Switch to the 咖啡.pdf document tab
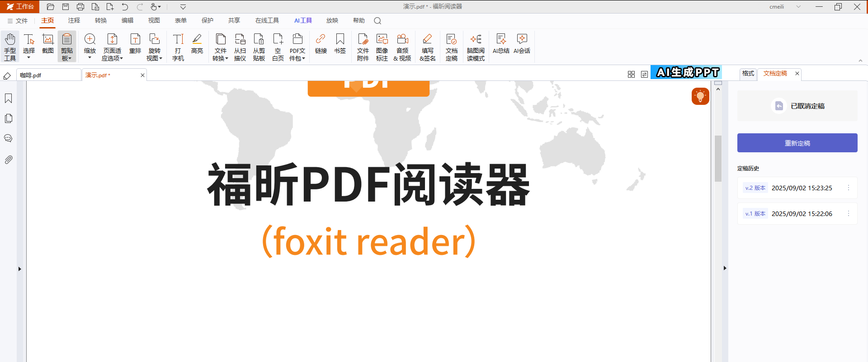Viewport: 868px width, 362px height. (49, 75)
